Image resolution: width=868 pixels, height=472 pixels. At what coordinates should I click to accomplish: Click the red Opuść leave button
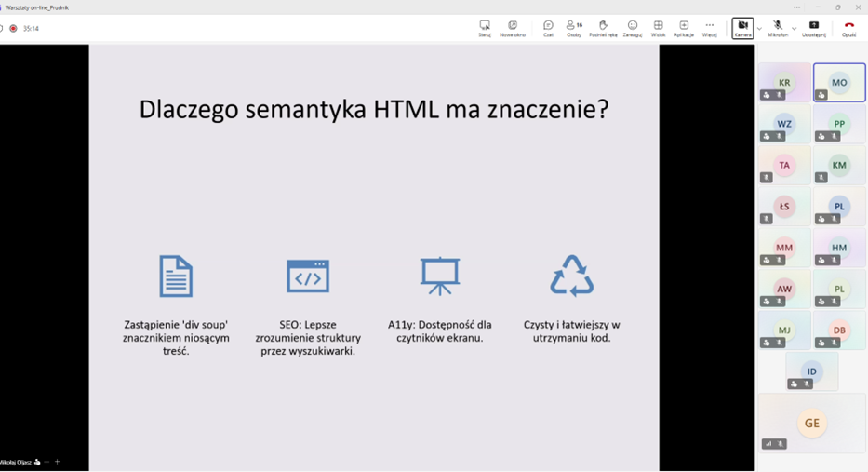(x=848, y=28)
